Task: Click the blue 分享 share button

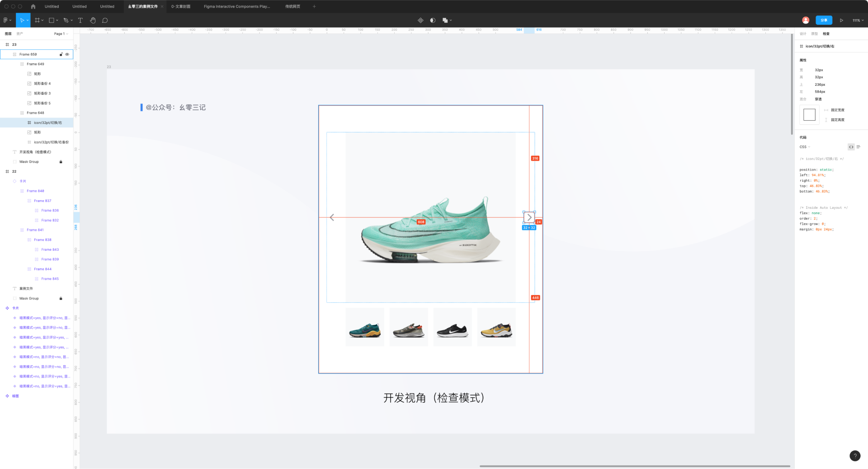Action: (824, 20)
